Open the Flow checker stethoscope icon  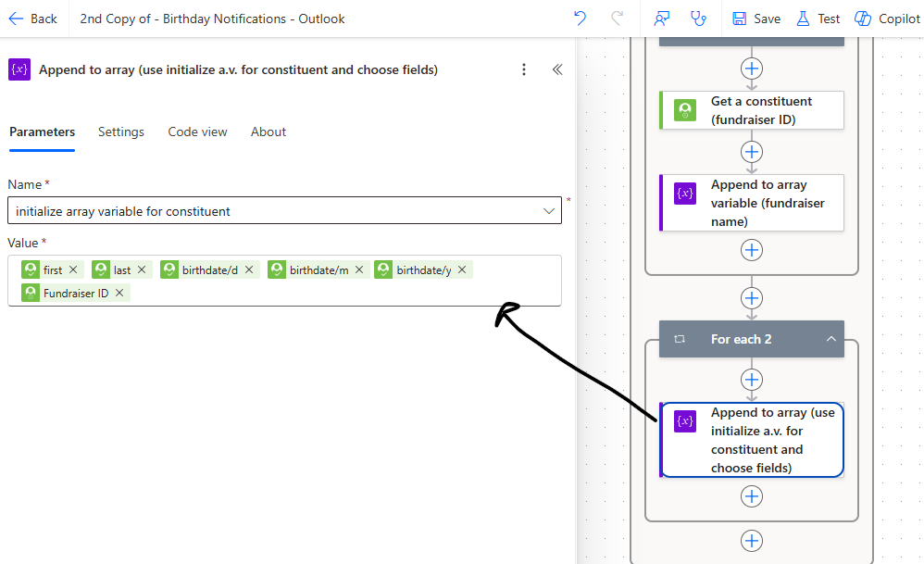[x=698, y=19]
